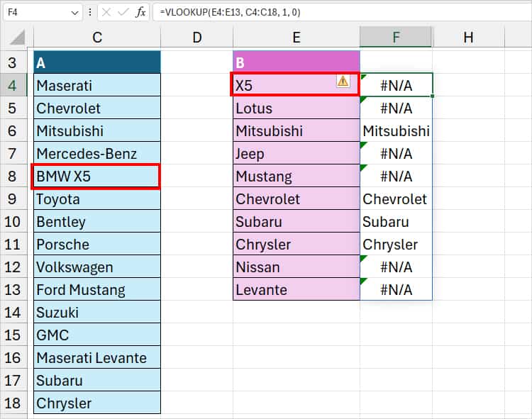Select row 3 header
This screenshot has width=532, height=419.
tap(13, 62)
